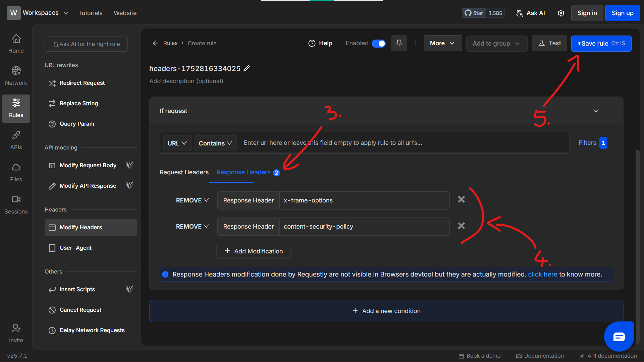Open the Contains operator dropdown

pyautogui.click(x=215, y=143)
